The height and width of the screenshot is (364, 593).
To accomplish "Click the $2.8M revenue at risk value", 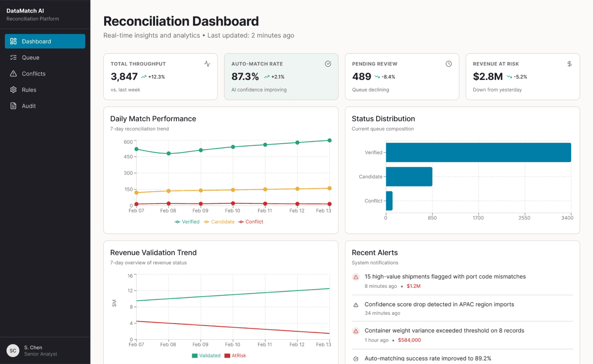I will pos(488,77).
